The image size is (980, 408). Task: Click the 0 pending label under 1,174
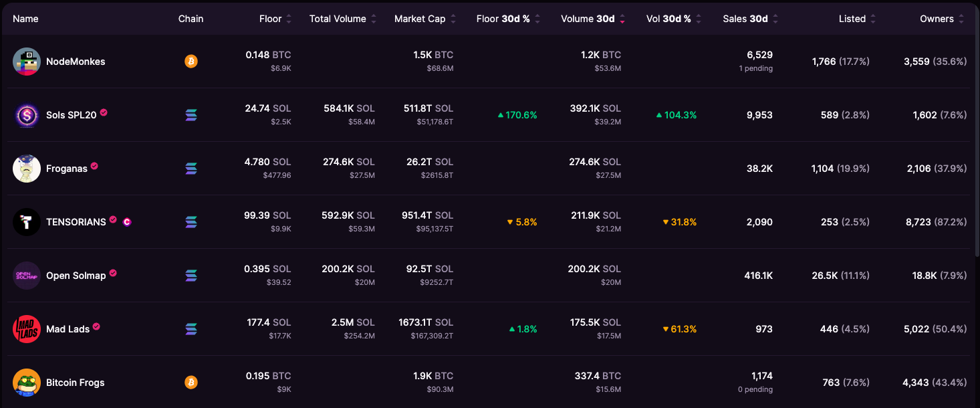pos(755,389)
